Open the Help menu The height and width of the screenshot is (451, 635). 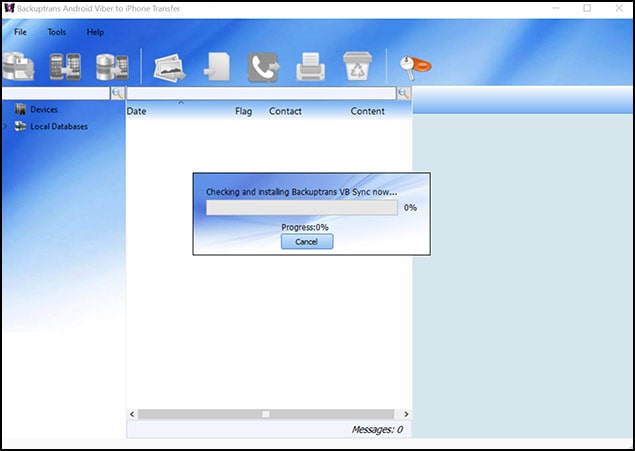[x=95, y=32]
